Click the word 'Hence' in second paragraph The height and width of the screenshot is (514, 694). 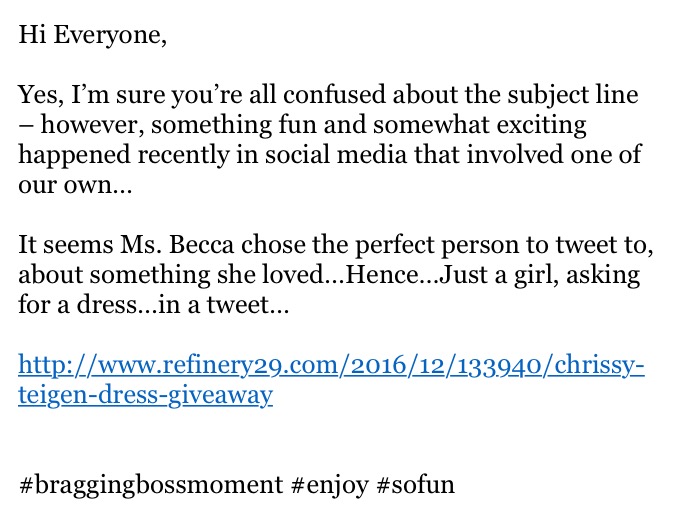[382, 275]
